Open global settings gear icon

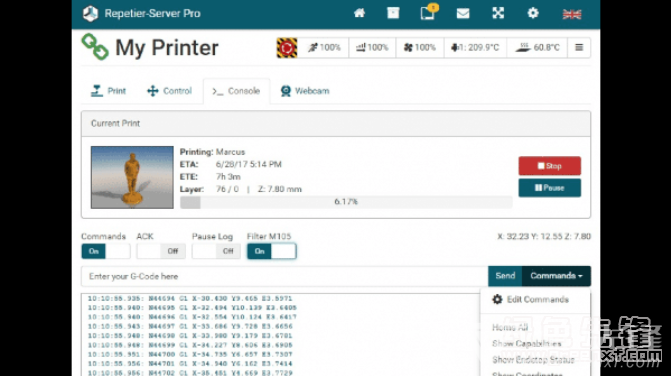[x=533, y=13]
